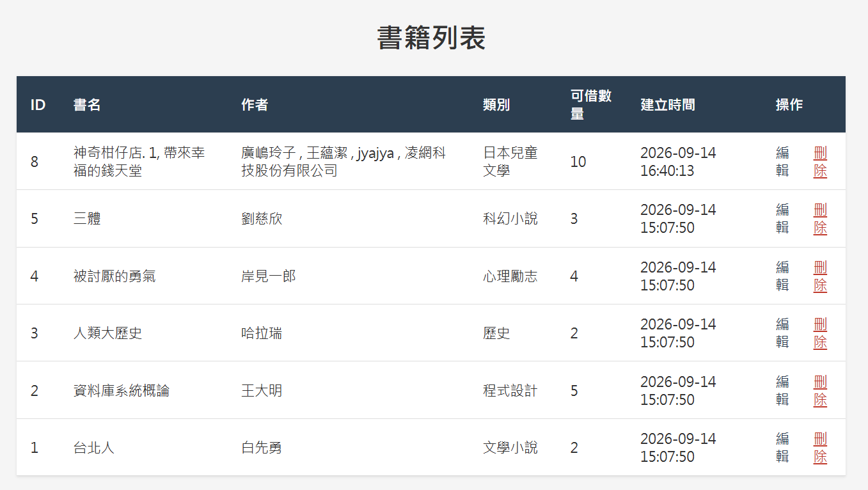
Task: Select the book title 被討厭的勇氣
Action: pyautogui.click(x=114, y=276)
